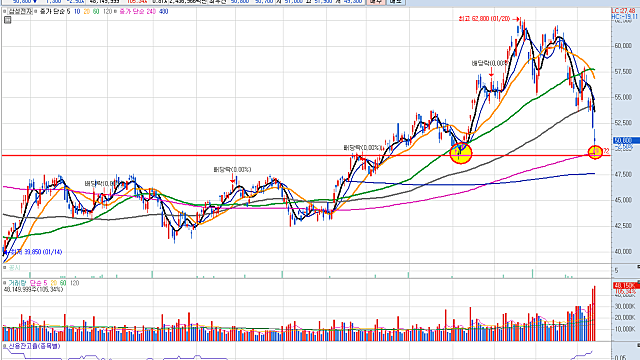Click the 최저 39,850 (01/14) low marker
640x360 pixels.
[35, 252]
